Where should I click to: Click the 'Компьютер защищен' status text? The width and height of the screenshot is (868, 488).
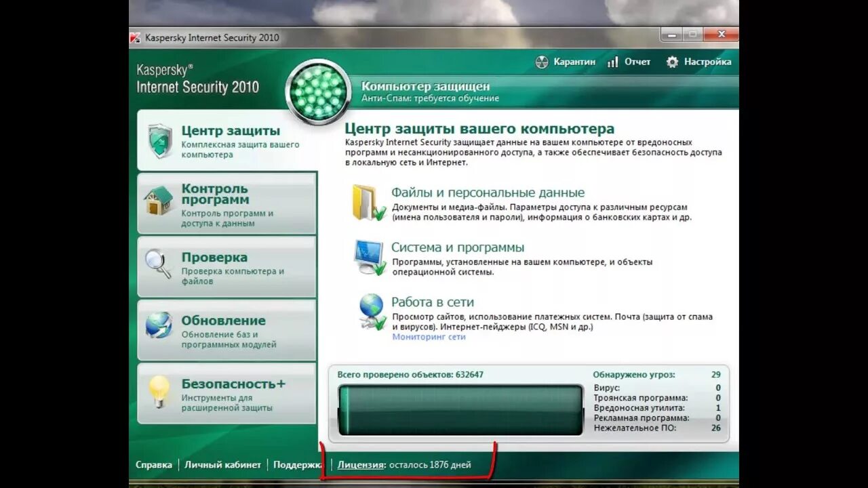click(x=425, y=86)
